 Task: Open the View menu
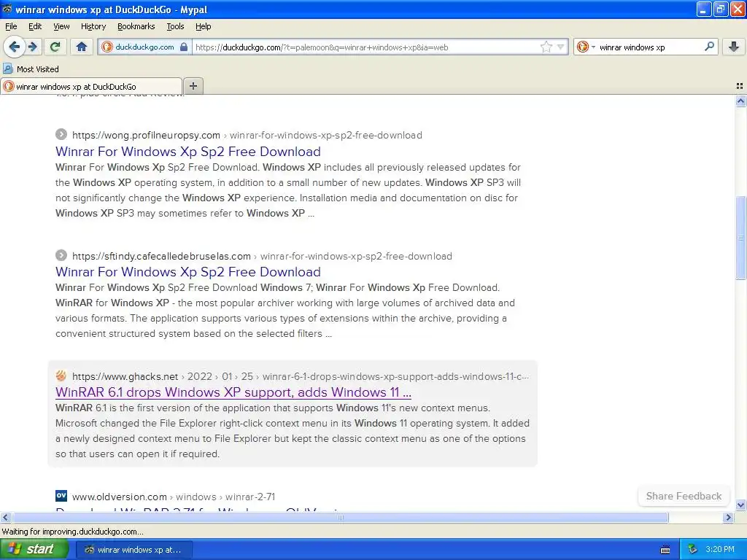click(x=61, y=26)
